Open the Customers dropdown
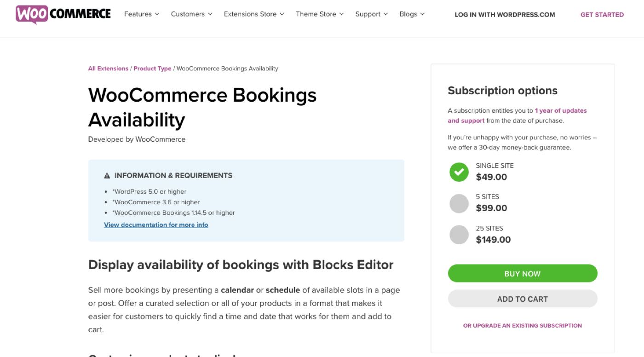 [x=191, y=14]
